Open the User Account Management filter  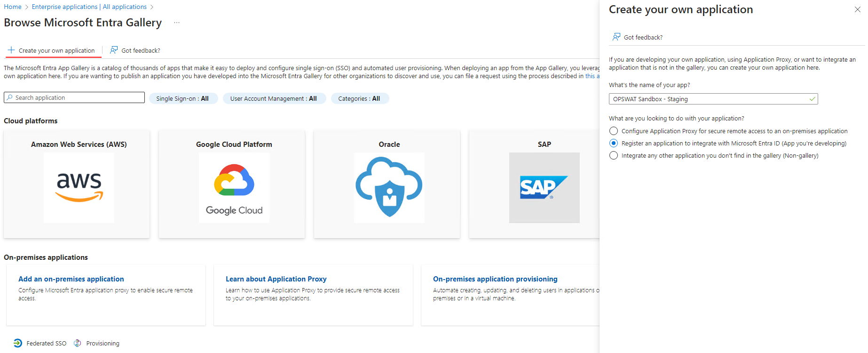click(274, 98)
